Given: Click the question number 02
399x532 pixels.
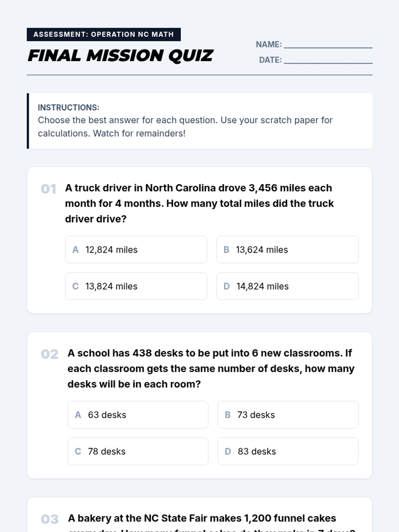Looking at the screenshot, I should pyautogui.click(x=50, y=354).
